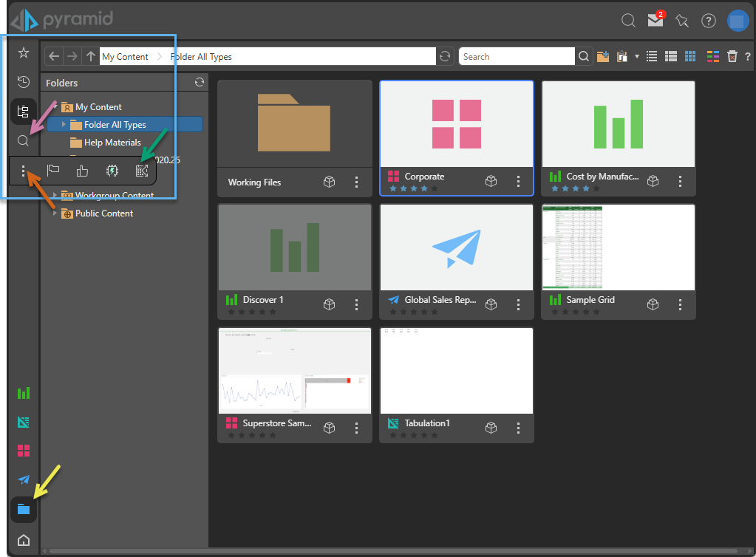Viewport: 756px width, 557px height.
Task: Click the Search input field
Action: point(516,57)
